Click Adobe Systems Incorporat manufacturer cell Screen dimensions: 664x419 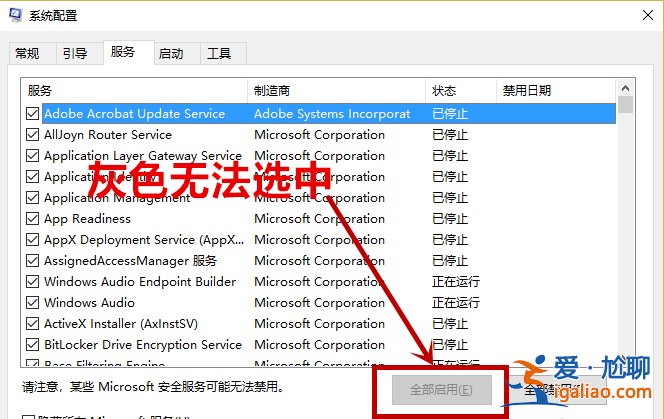(332, 114)
